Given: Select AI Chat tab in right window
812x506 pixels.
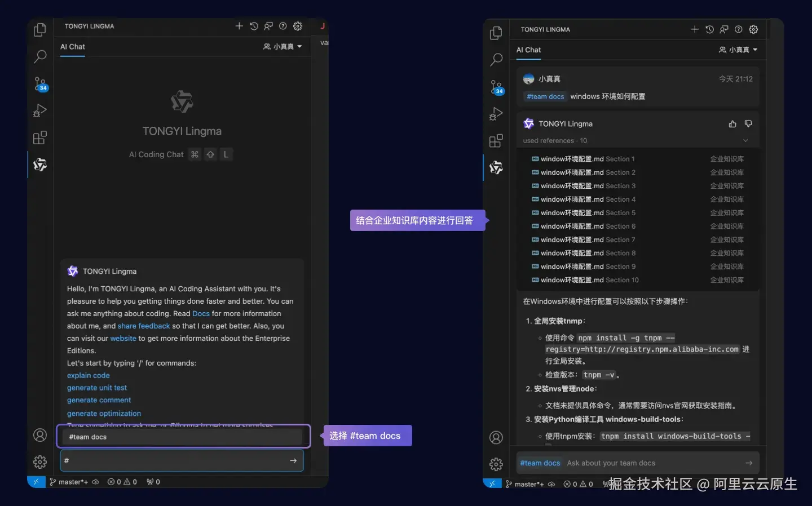Looking at the screenshot, I should tap(528, 50).
